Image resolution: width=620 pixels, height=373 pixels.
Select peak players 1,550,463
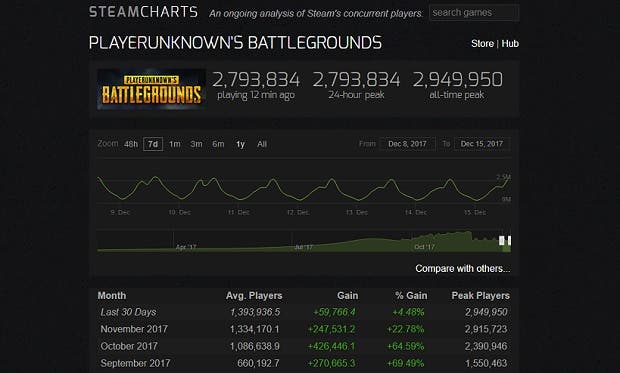pyautogui.click(x=486, y=363)
